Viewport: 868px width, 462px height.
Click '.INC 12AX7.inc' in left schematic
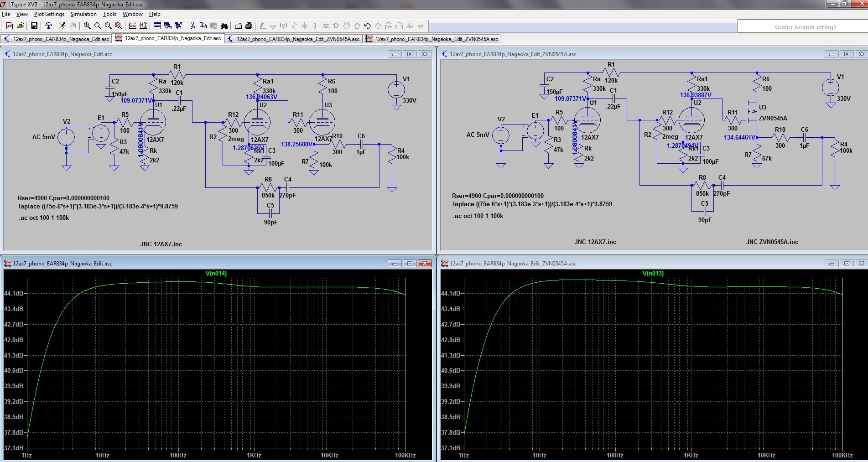[161, 244]
